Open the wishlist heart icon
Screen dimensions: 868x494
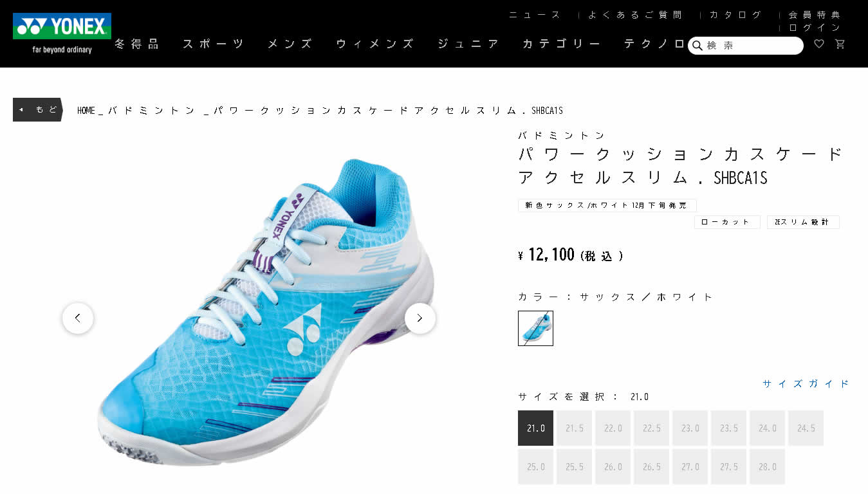click(819, 44)
